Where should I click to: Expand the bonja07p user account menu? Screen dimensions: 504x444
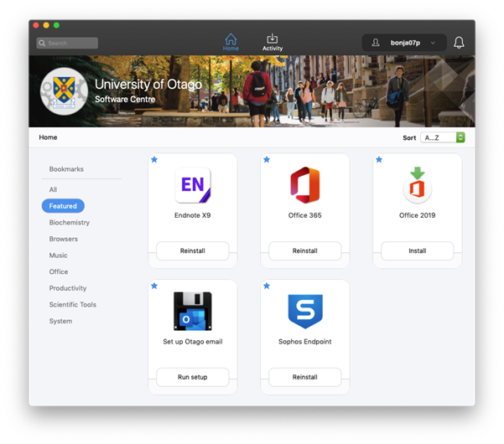[403, 43]
